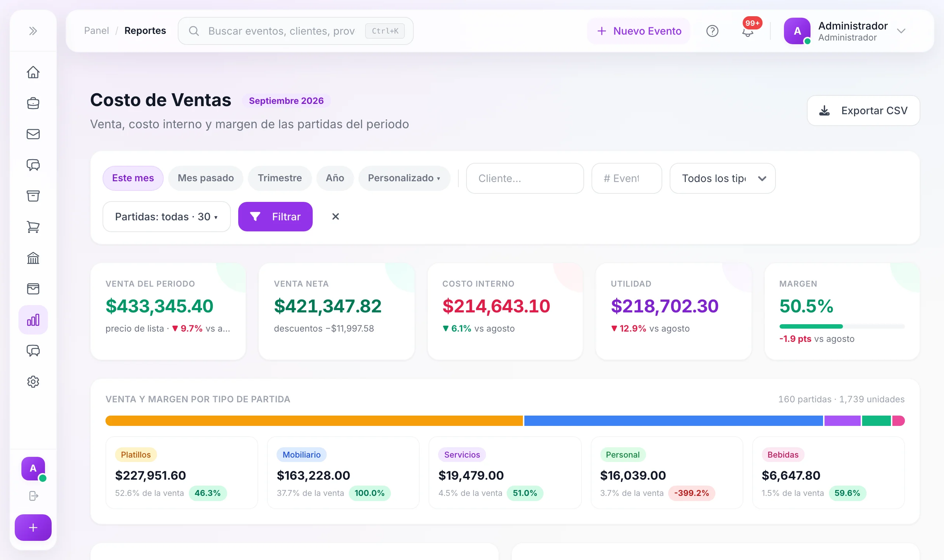The width and height of the screenshot is (944, 560).
Task: Click the Septiembre 2026 period badge
Action: pos(286,101)
